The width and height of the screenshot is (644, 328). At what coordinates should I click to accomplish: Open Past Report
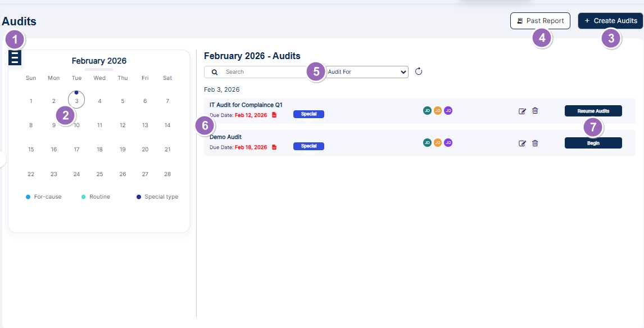539,20
